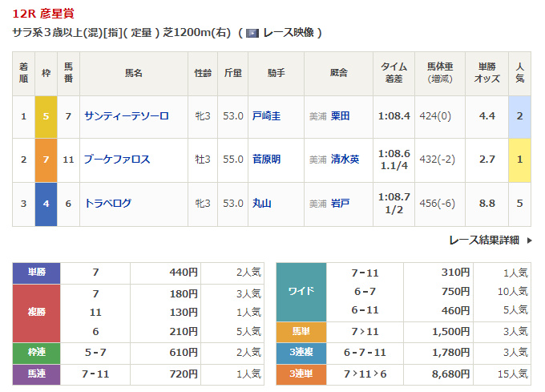Select the 単勝 payout label
This screenshot has width=545, height=392.
pyautogui.click(x=37, y=273)
